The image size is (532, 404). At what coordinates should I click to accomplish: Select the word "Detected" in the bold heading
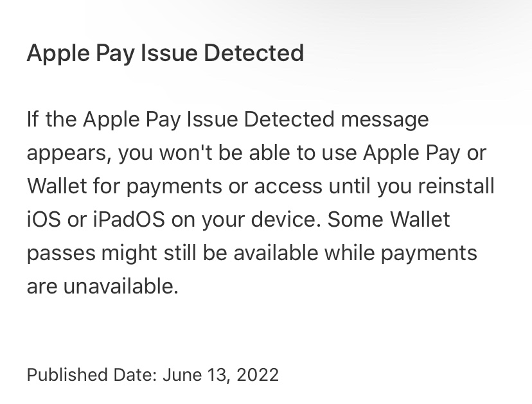click(254, 53)
